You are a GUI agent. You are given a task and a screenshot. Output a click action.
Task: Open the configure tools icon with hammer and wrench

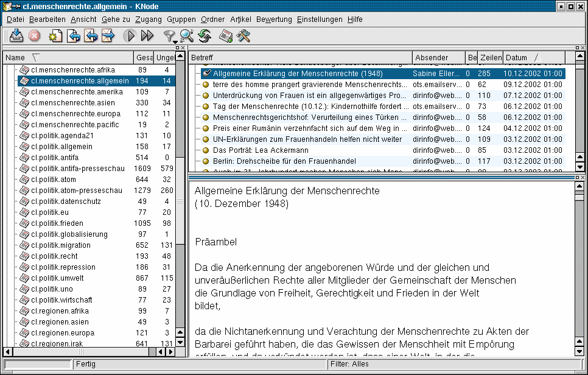[x=243, y=36]
